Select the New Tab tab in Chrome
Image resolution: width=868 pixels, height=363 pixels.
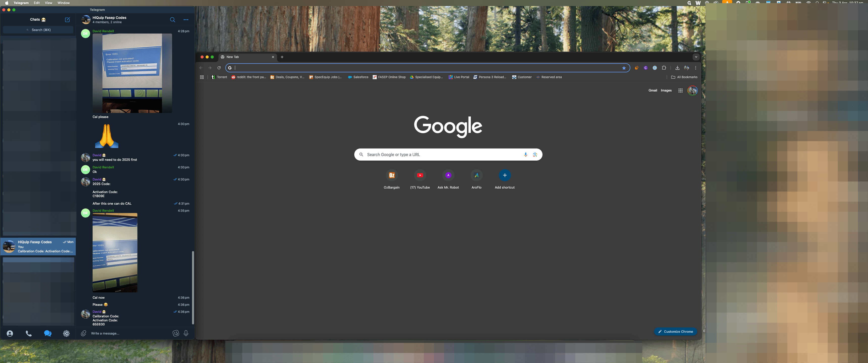[248, 57]
